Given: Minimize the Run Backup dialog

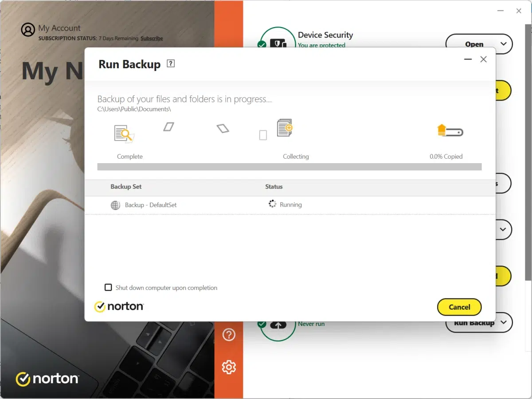Looking at the screenshot, I should tap(468, 59).
